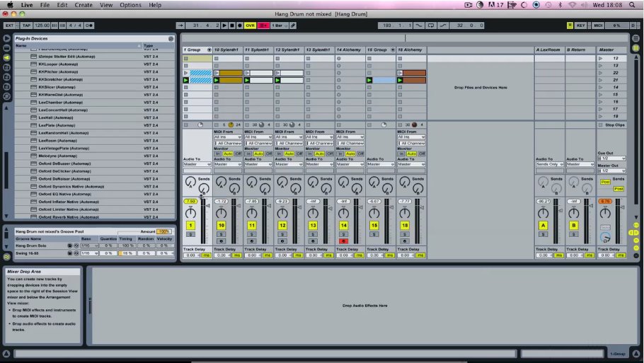The height and width of the screenshot is (363, 644).
Task: Click the global Record button
Action: coord(240,25)
